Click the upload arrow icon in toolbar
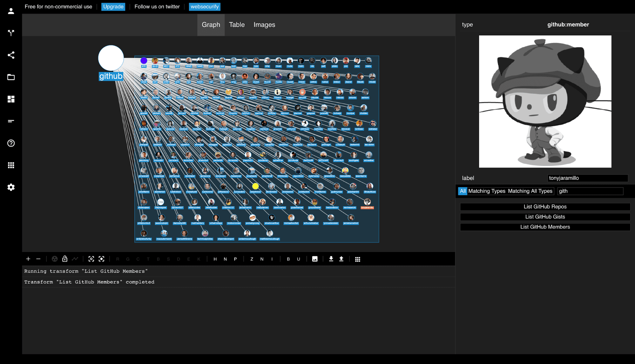Viewport: 635px width, 364px height. click(x=341, y=259)
